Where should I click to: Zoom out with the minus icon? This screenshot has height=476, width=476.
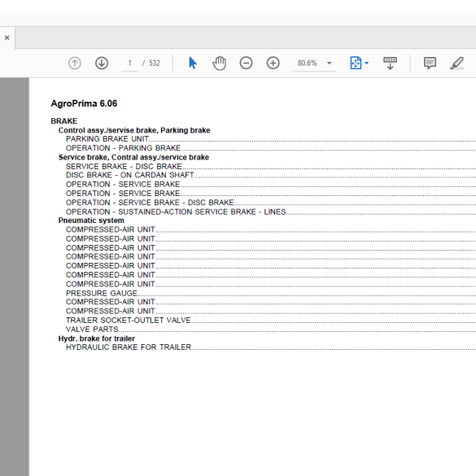click(246, 63)
